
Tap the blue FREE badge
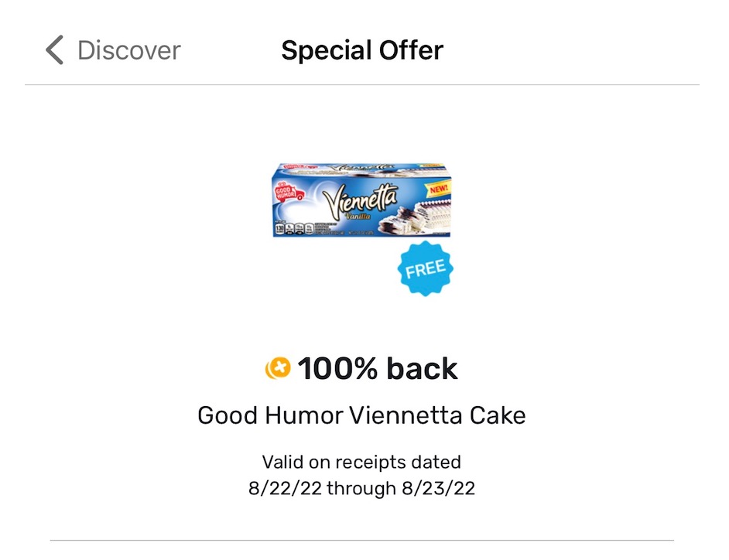pos(425,268)
